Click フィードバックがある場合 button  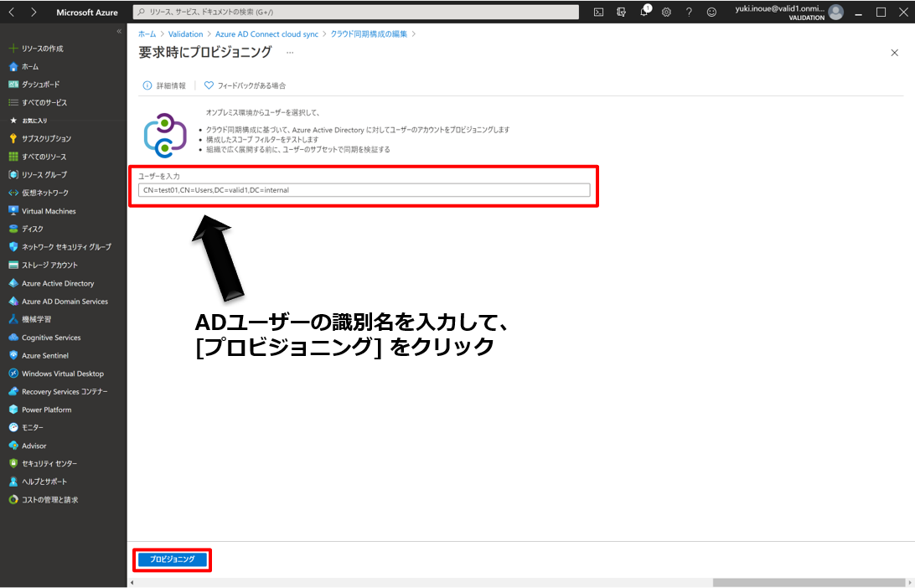point(245,85)
